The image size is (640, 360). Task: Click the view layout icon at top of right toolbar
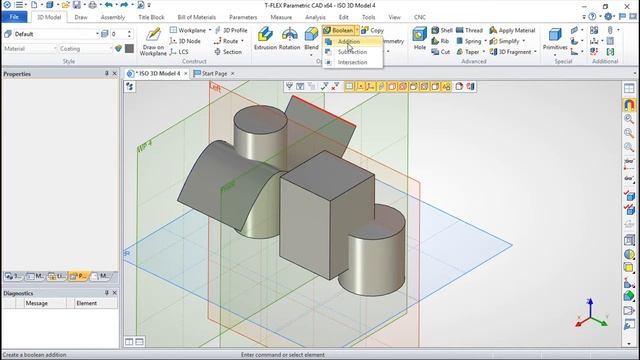(x=629, y=88)
